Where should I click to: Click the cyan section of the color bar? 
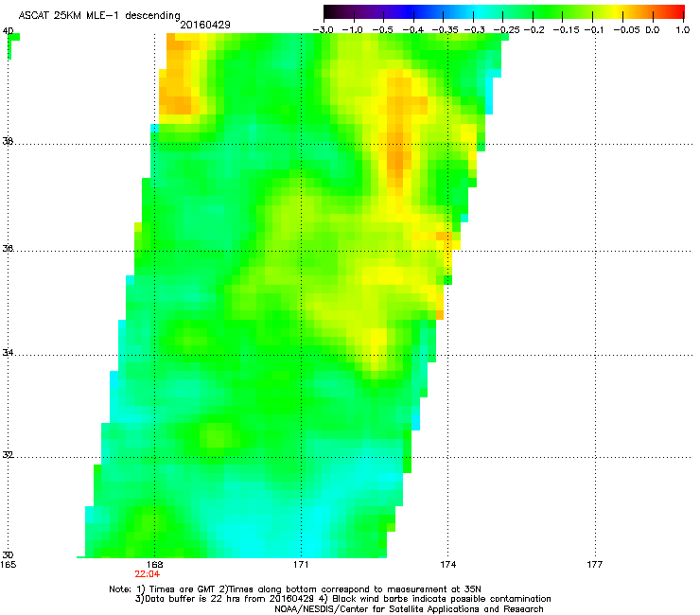pos(480,12)
